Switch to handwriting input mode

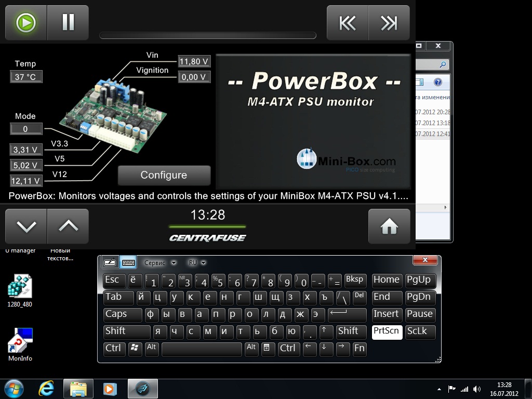(x=110, y=262)
